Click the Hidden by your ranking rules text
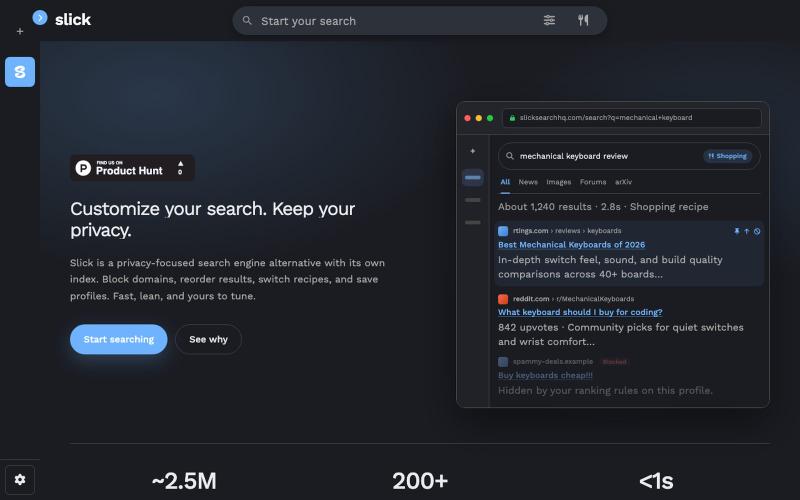Viewport: 800px width, 500px height. 605,391
